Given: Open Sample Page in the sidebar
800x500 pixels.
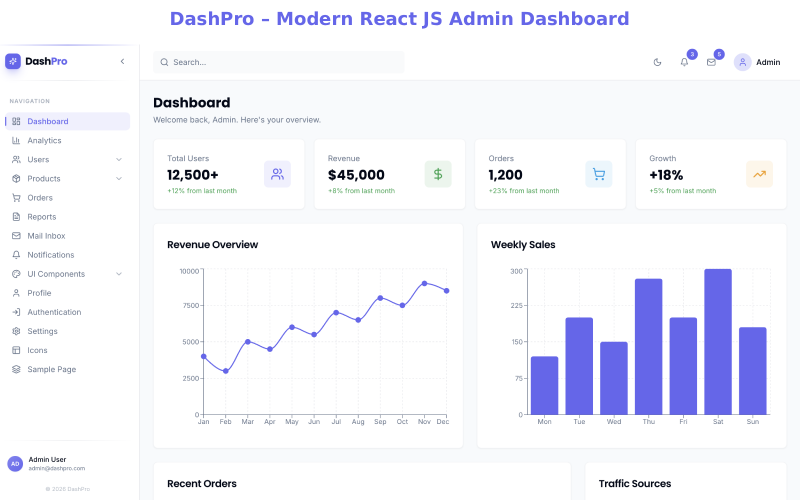Looking at the screenshot, I should click(67, 369).
